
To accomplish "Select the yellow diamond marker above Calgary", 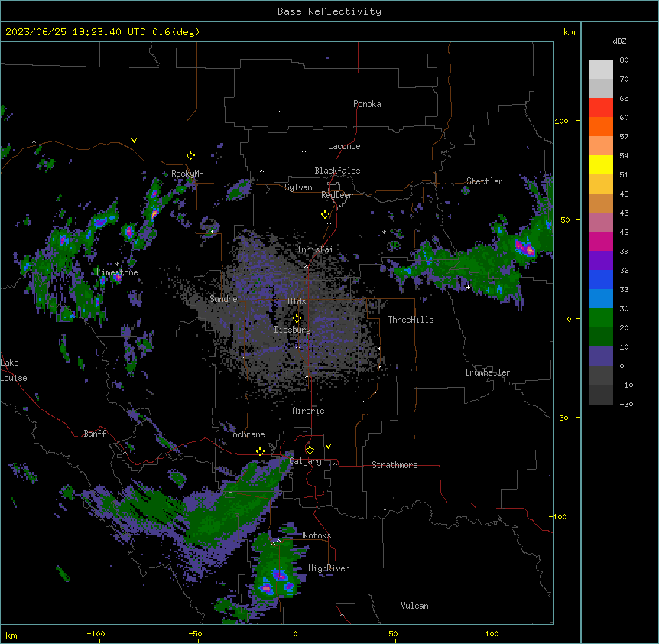I will [310, 450].
